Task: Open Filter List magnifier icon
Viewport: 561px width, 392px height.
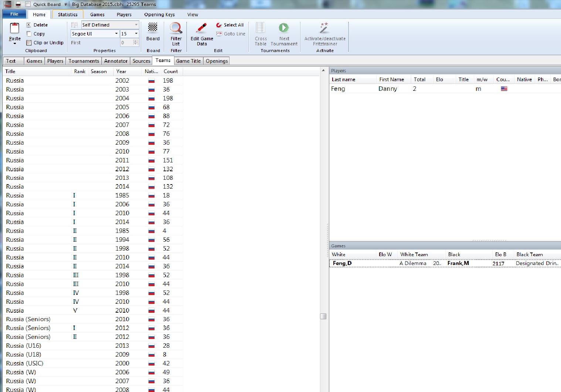Action: 176,28
